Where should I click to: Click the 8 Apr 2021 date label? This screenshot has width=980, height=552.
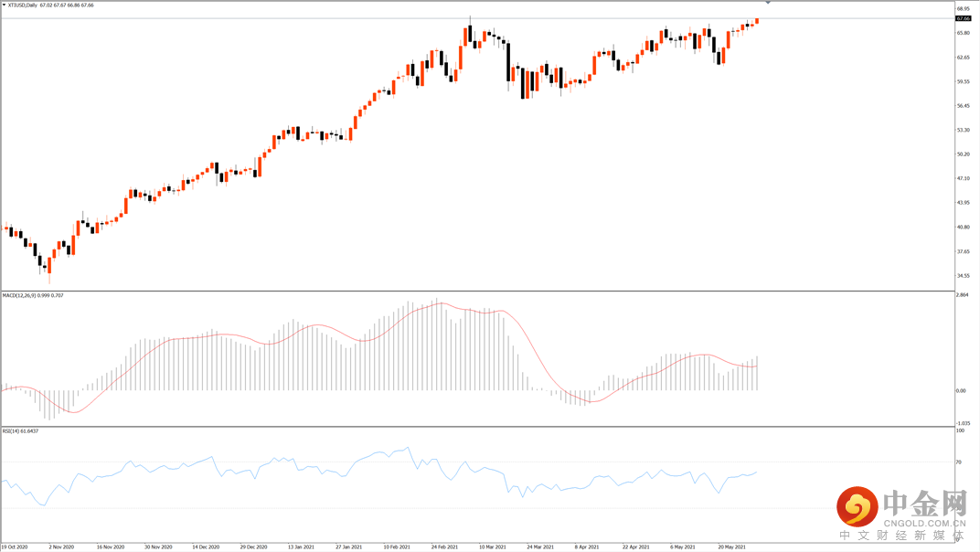586,547
